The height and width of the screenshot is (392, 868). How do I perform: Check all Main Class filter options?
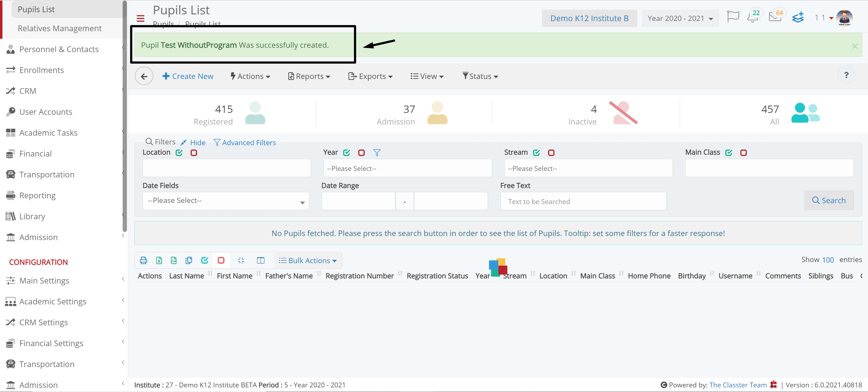click(x=729, y=152)
